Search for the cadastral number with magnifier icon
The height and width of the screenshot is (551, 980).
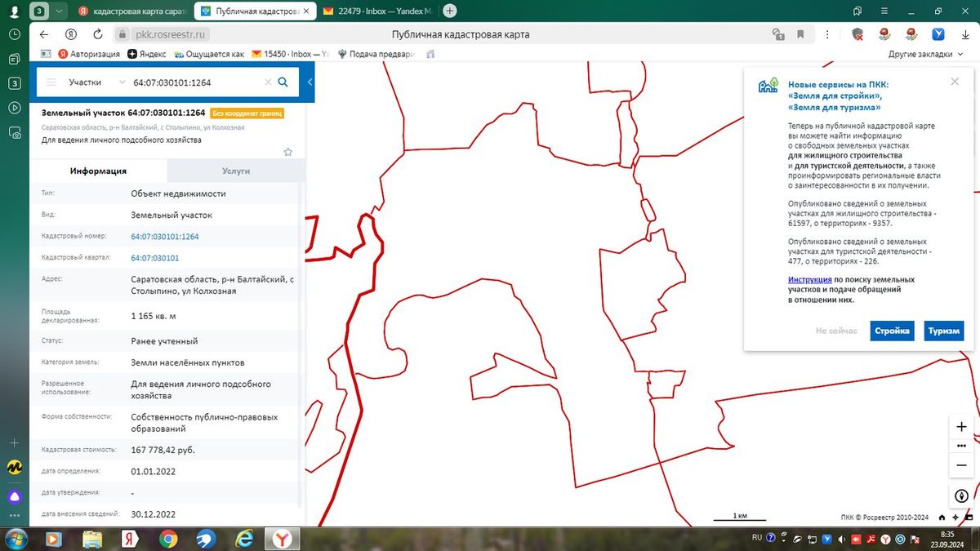coord(283,82)
